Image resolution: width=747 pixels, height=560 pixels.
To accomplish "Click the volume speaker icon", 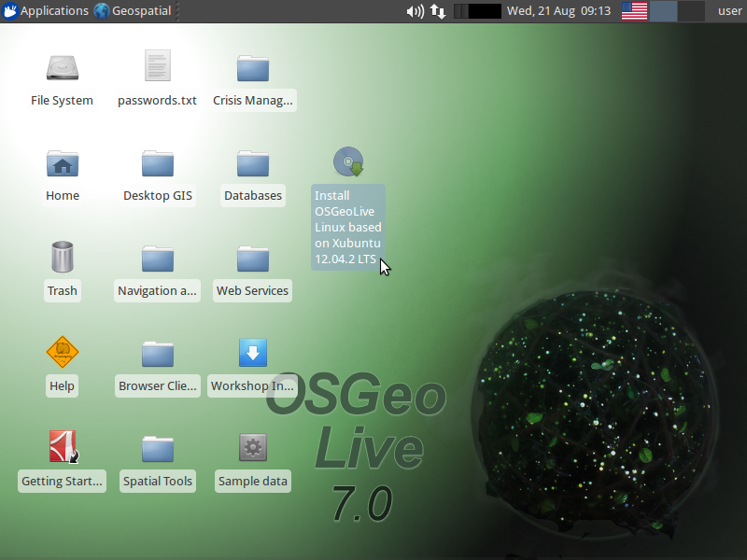I will (x=415, y=11).
